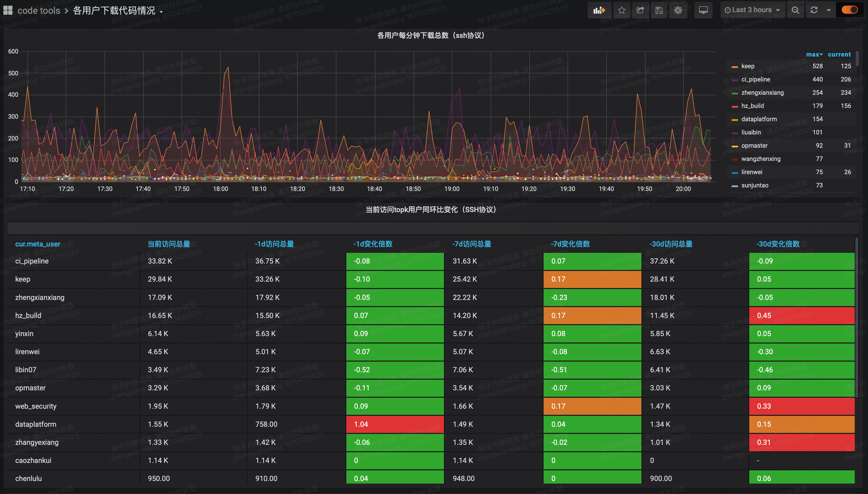Image resolution: width=868 pixels, height=494 pixels.
Task: Click the red 1.04 dataplatform cell
Action: pos(395,424)
